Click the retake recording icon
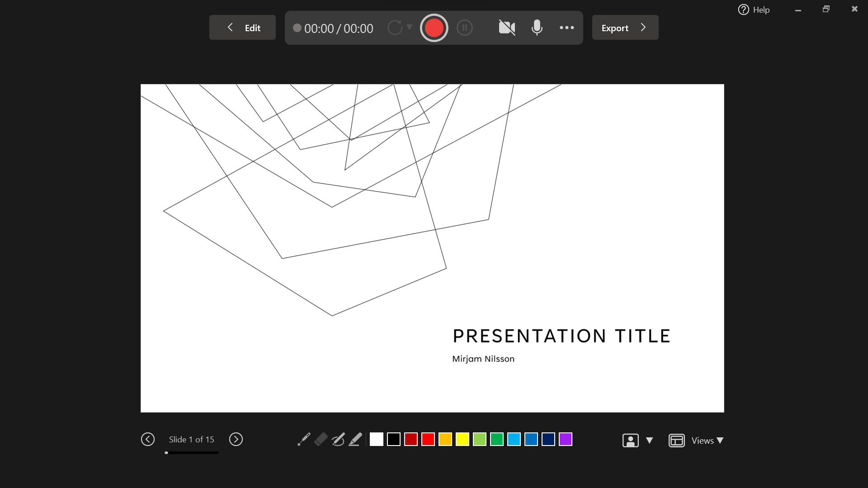The height and width of the screenshot is (488, 868). tap(395, 28)
